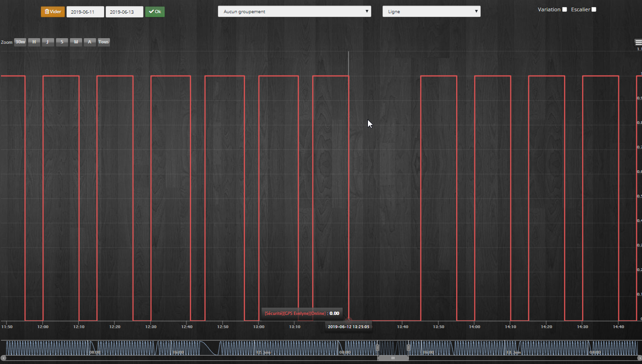This screenshot has height=364, width=642.
Task: Set zoom to A (year)
Action: (x=90, y=42)
